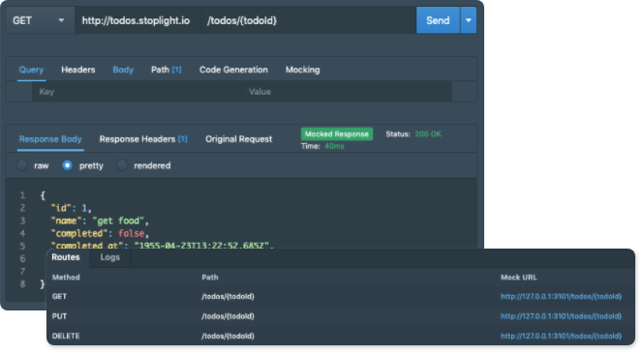Select the pretty radio button
This screenshot has height=354, width=644.
click(67, 165)
